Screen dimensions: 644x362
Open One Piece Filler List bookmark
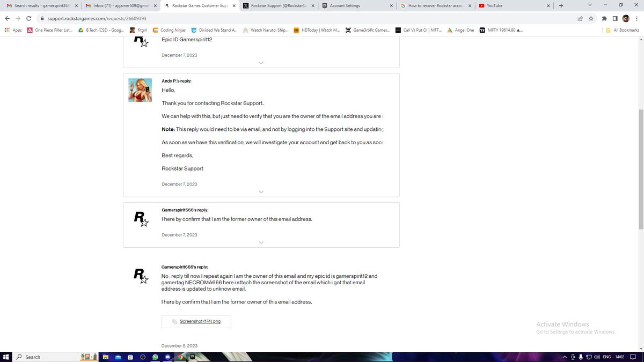[50, 30]
